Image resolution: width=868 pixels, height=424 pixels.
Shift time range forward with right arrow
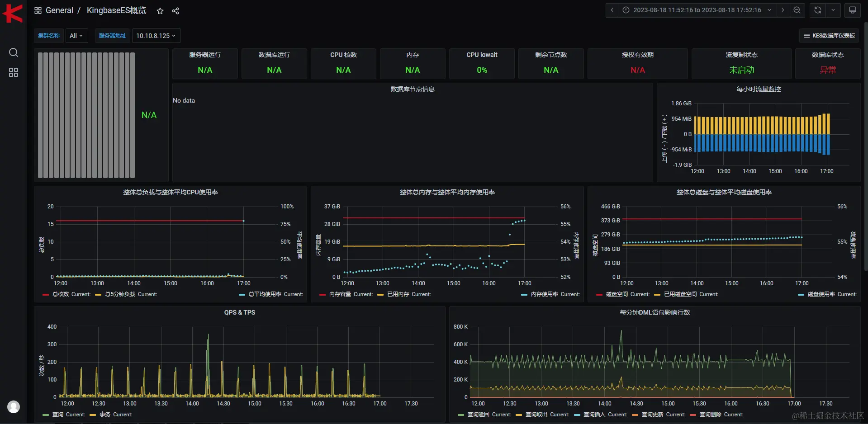pyautogui.click(x=783, y=10)
